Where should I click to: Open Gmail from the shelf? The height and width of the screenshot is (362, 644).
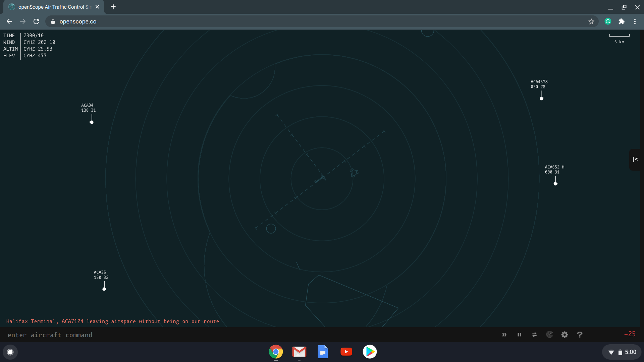tap(299, 352)
